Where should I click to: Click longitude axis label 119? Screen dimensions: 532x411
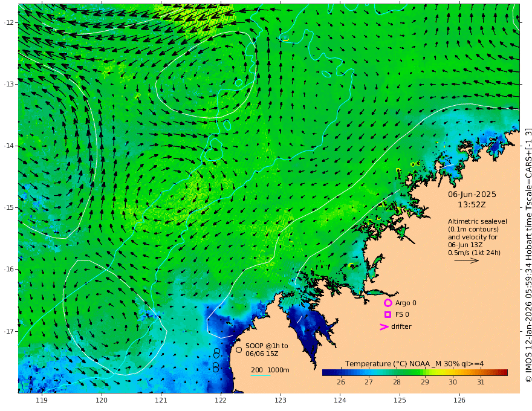pos(42,400)
